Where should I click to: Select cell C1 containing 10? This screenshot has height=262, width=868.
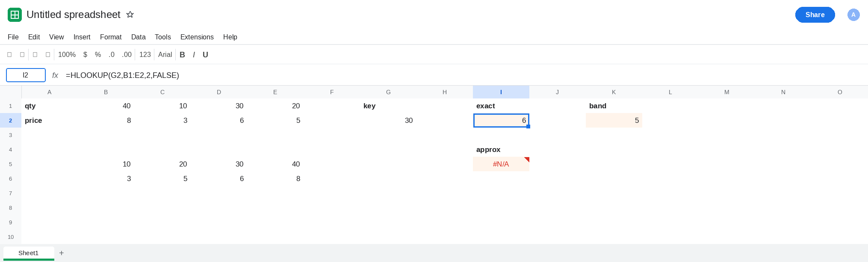point(162,106)
